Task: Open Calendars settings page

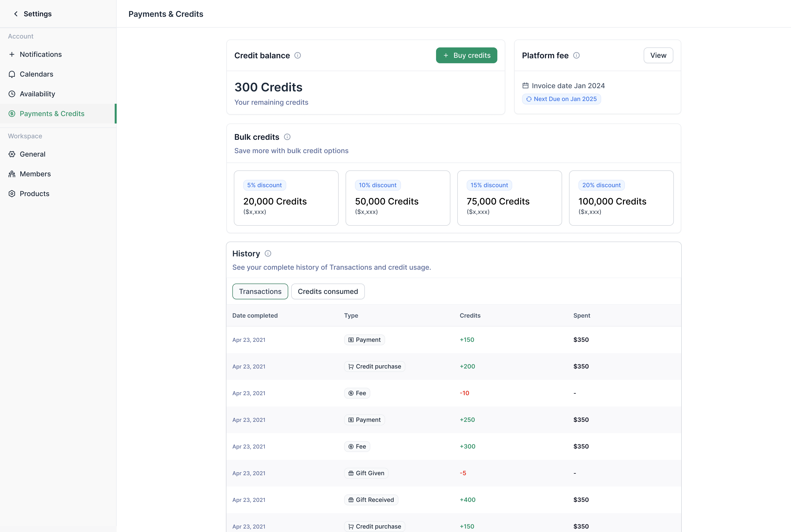Action: point(36,74)
